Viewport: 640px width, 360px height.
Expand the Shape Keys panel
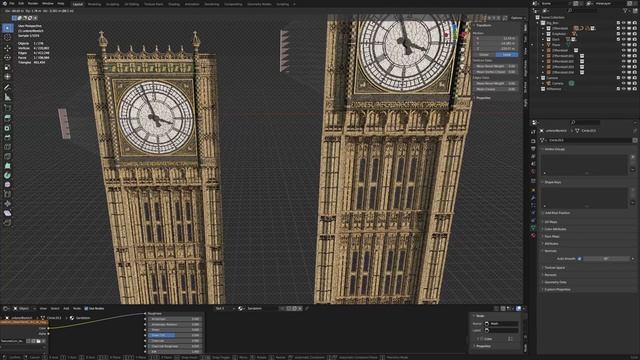[553, 182]
